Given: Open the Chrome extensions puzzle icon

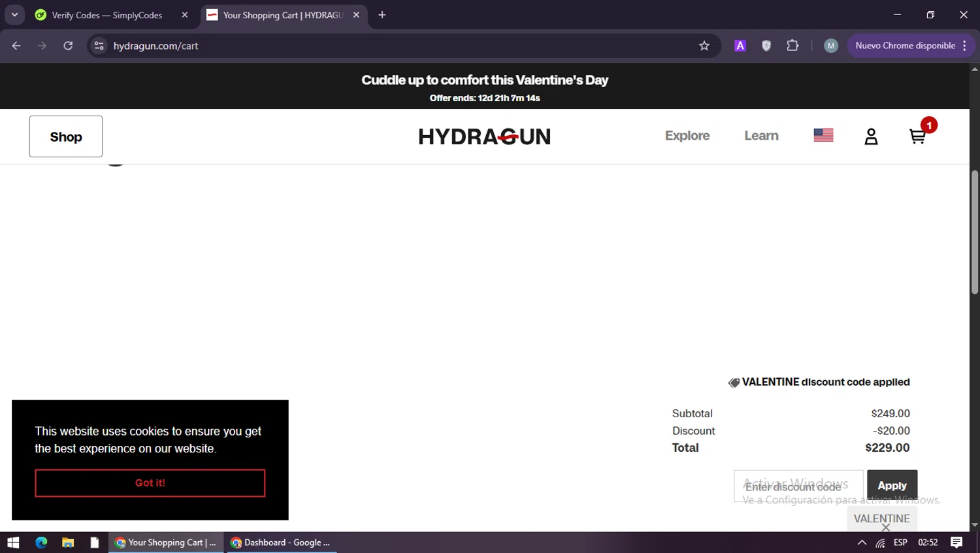Looking at the screenshot, I should (x=792, y=46).
